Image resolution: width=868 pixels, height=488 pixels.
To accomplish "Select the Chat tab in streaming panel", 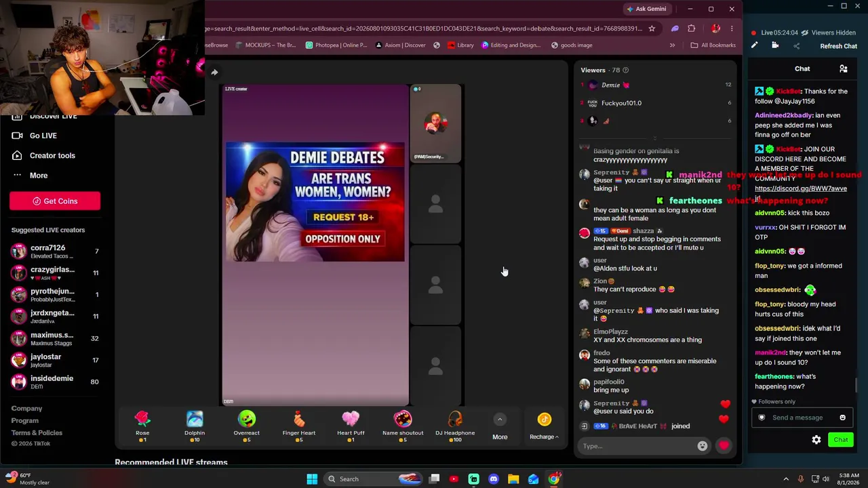I will coord(802,68).
